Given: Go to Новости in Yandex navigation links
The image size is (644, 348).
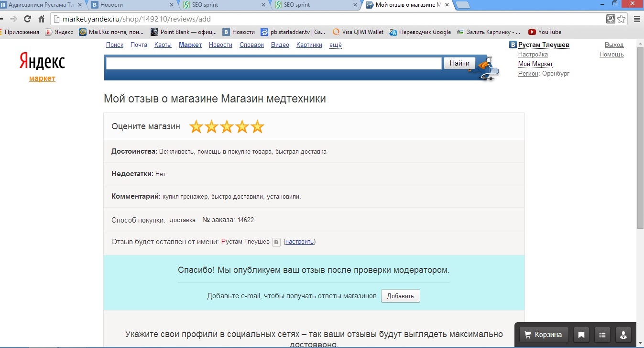Looking at the screenshot, I should click(x=220, y=45).
